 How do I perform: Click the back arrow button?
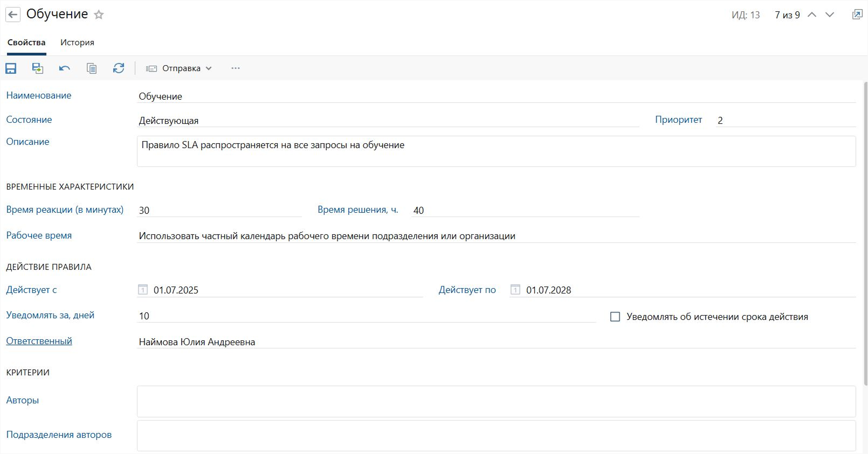(x=13, y=15)
